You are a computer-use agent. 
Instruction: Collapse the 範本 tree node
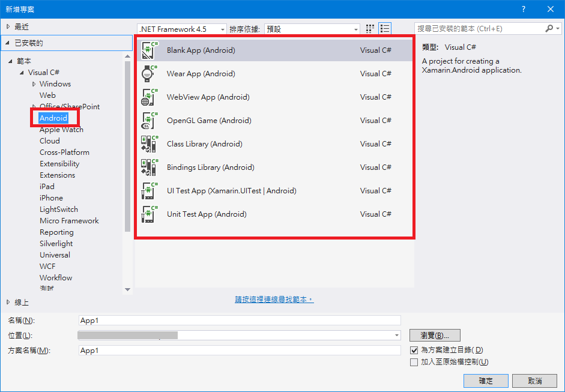[x=10, y=61]
